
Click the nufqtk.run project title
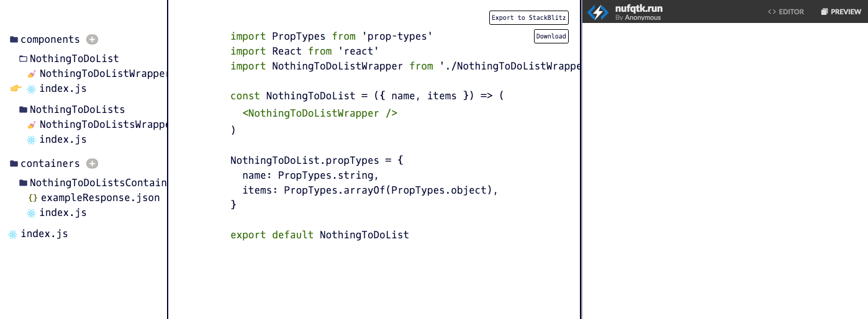coord(639,9)
